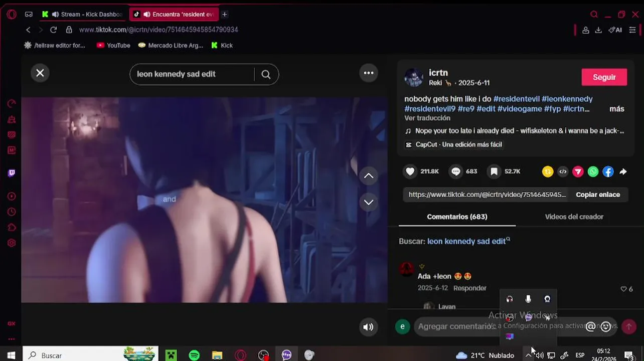Click the browser back arrow
Viewport: 644px width, 361px height.
pos(29,30)
